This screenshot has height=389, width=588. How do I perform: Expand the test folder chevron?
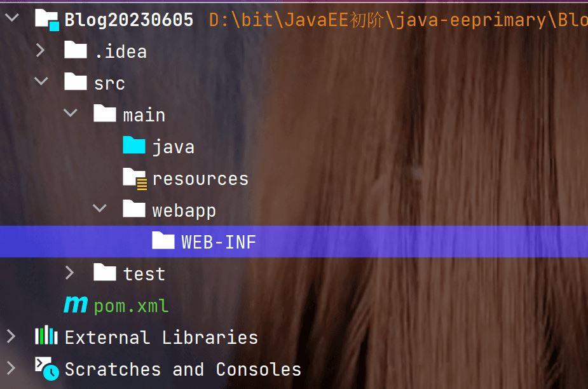[70, 273]
